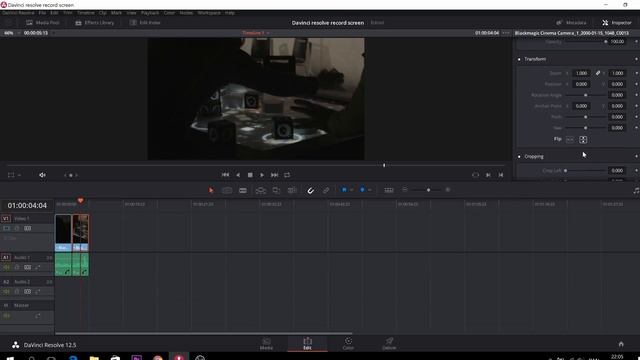640x360 pixels.
Task: Click the blue marker icon
Action: [x=362, y=190]
